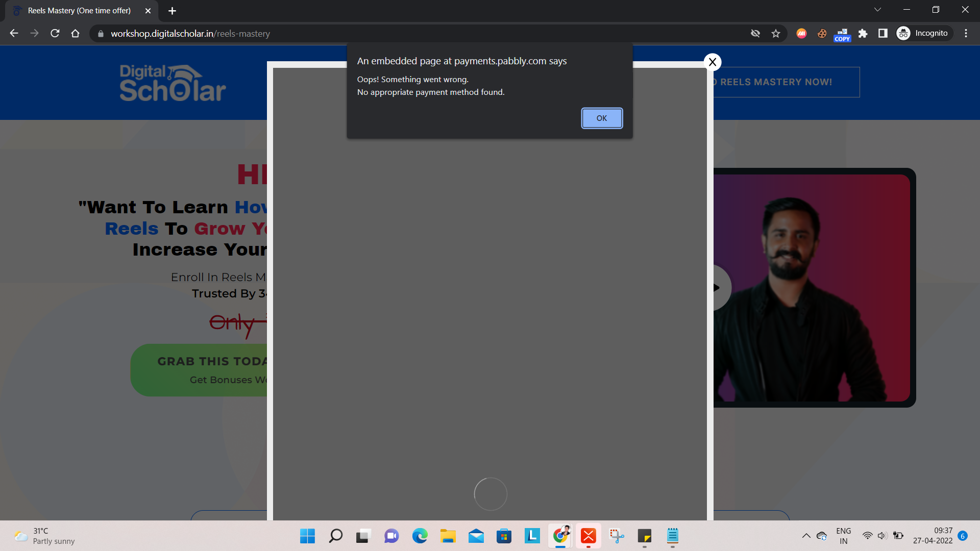980x551 pixels.
Task: Expand the hidden system tray icons
Action: click(806, 536)
